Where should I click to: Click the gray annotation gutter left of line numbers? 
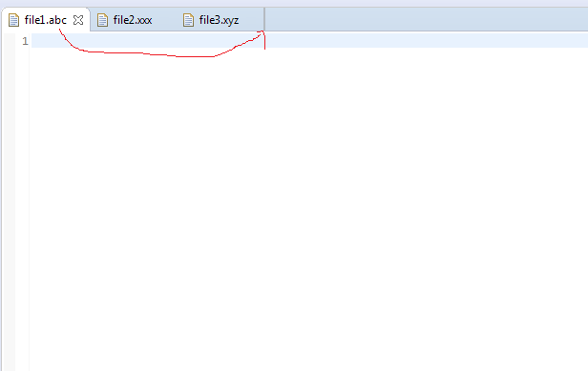click(9, 202)
